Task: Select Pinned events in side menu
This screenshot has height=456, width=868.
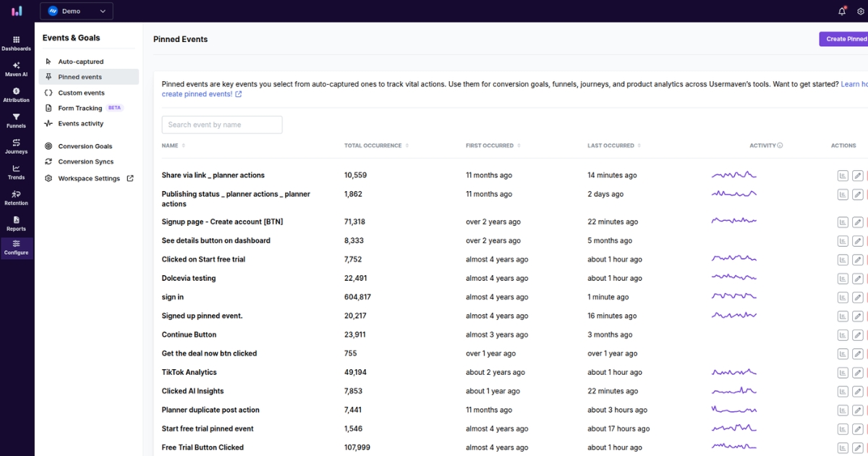Action: pos(88,77)
